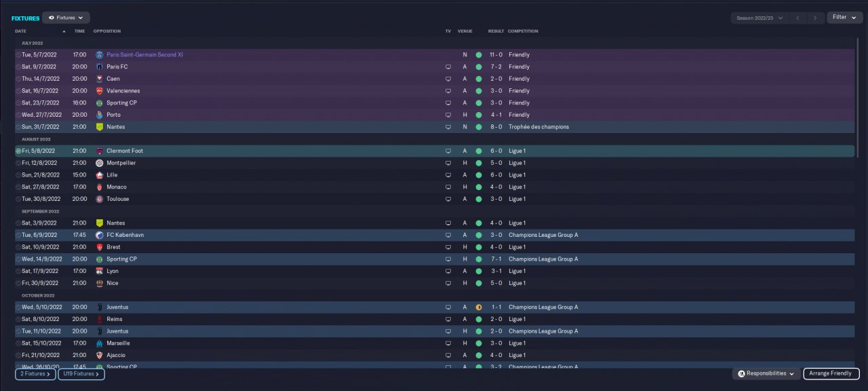Click the Lyon club crest icon
Viewport: 868px width, 391px height.
[99, 271]
